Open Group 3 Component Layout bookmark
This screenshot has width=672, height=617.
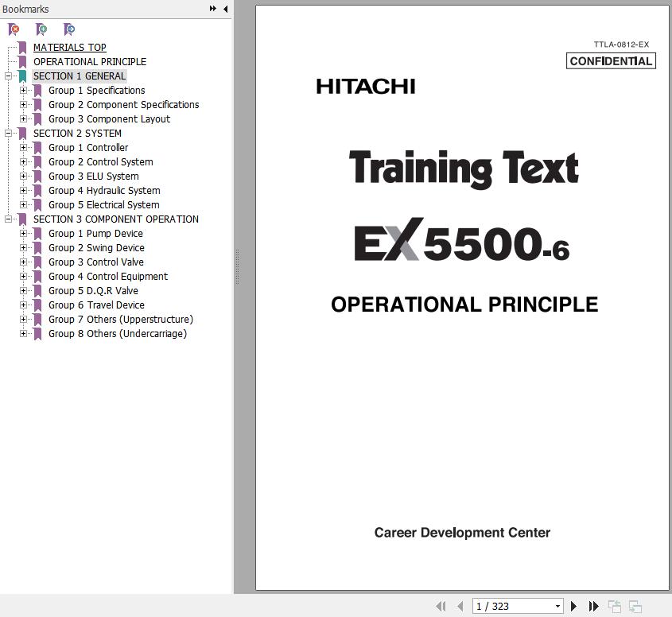coord(109,119)
